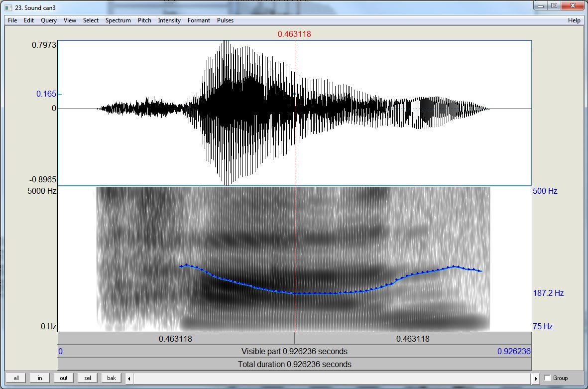
Task: Open the Intensity menu
Action: tap(169, 20)
